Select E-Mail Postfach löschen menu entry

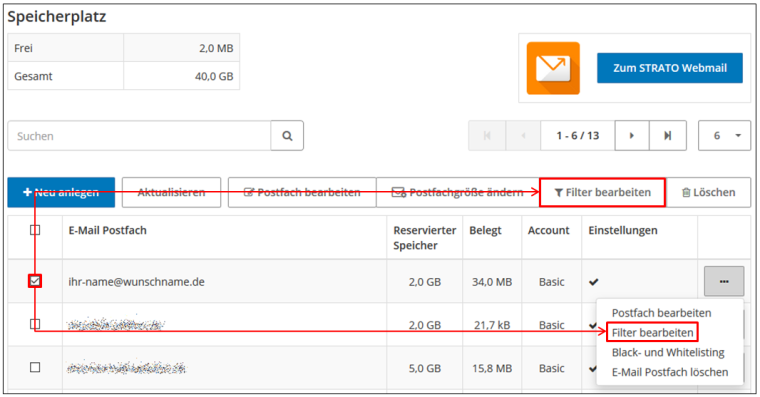670,372
